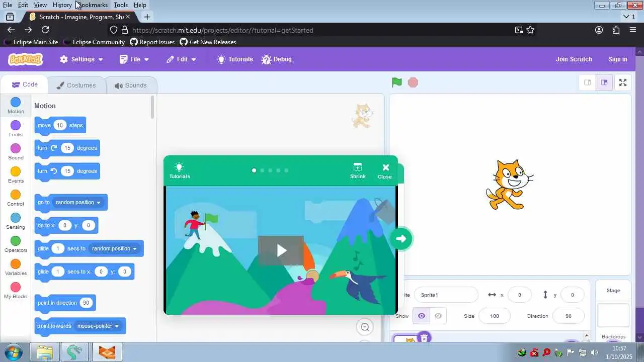The width and height of the screenshot is (644, 362).
Task: Select the Sound block category
Action: click(x=16, y=152)
